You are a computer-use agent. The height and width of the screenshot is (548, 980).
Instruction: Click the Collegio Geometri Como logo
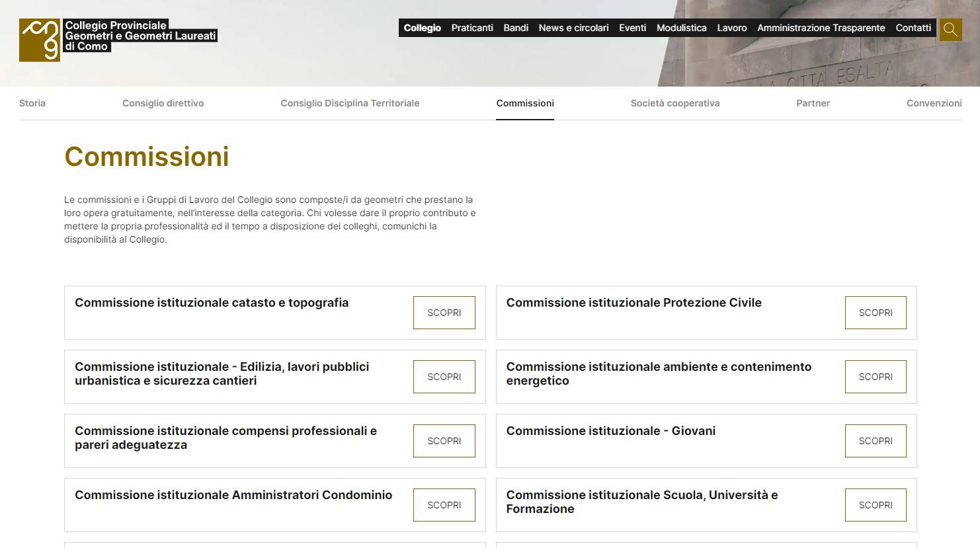click(x=118, y=40)
